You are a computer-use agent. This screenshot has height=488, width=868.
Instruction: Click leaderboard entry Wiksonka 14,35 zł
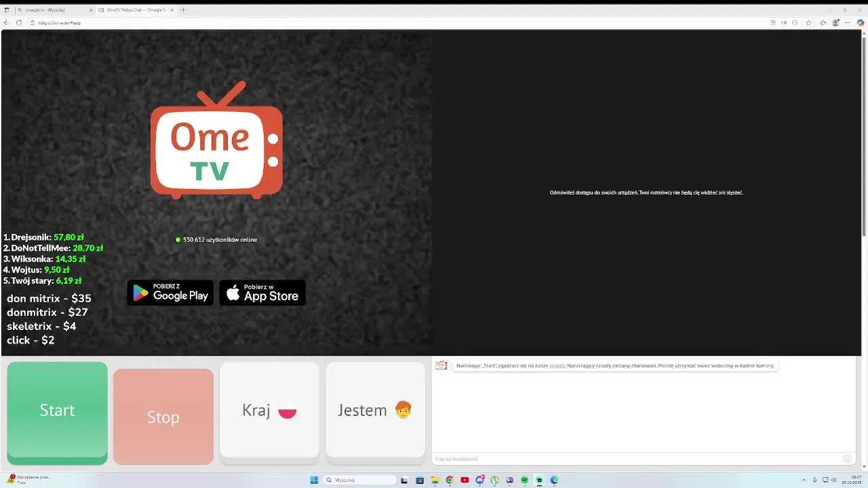point(45,259)
